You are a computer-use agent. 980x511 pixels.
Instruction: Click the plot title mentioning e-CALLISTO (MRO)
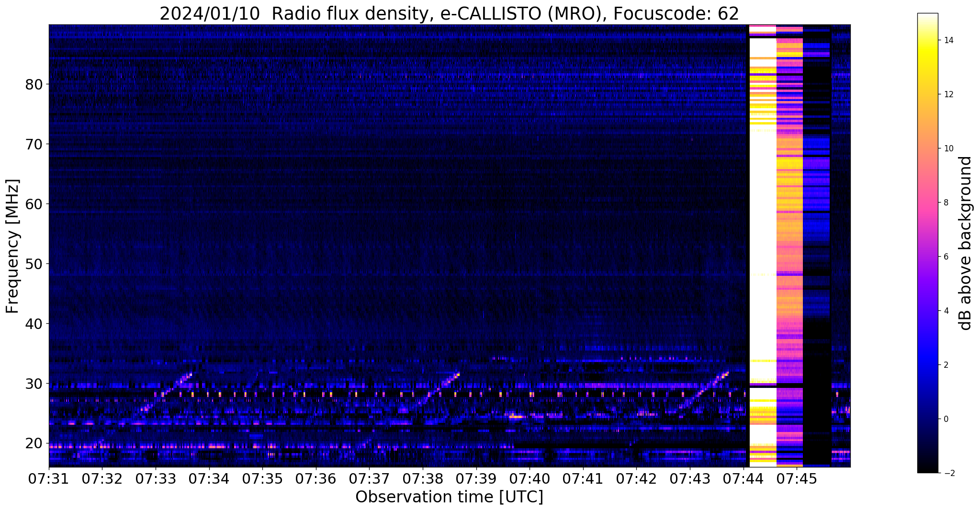(449, 13)
